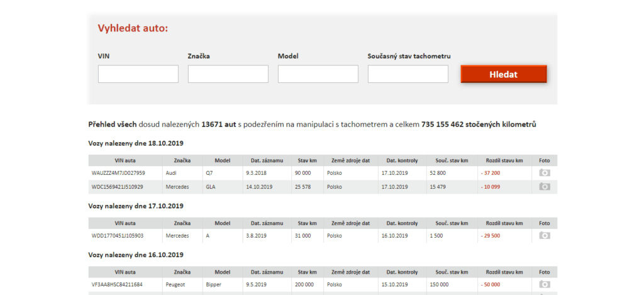
Task: Select VIN WDC1569421J510929
Action: coord(118,187)
